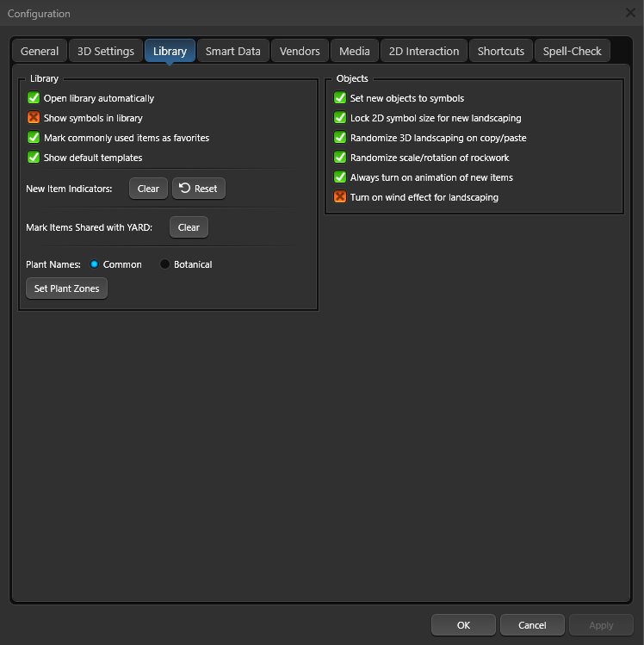Screen dimensions: 644x645
Task: Open the Media tab
Action: (x=355, y=51)
